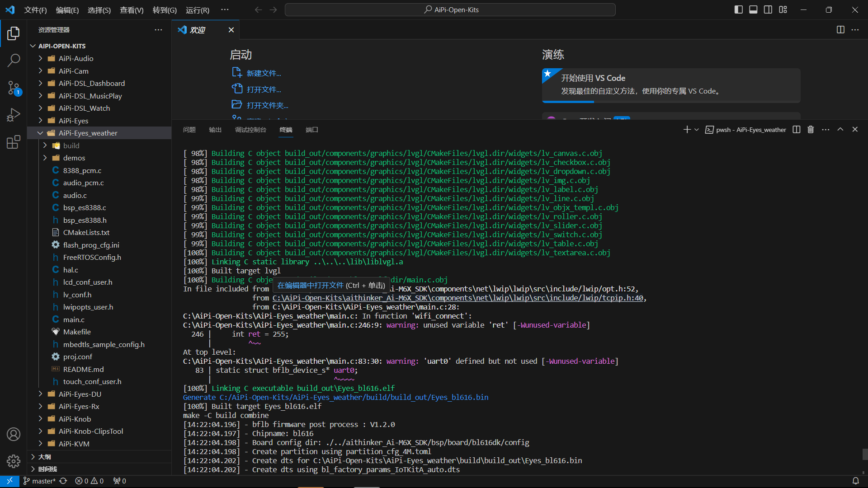Open the Explorer view in activity bar
Image resolution: width=868 pixels, height=488 pixels.
click(14, 33)
